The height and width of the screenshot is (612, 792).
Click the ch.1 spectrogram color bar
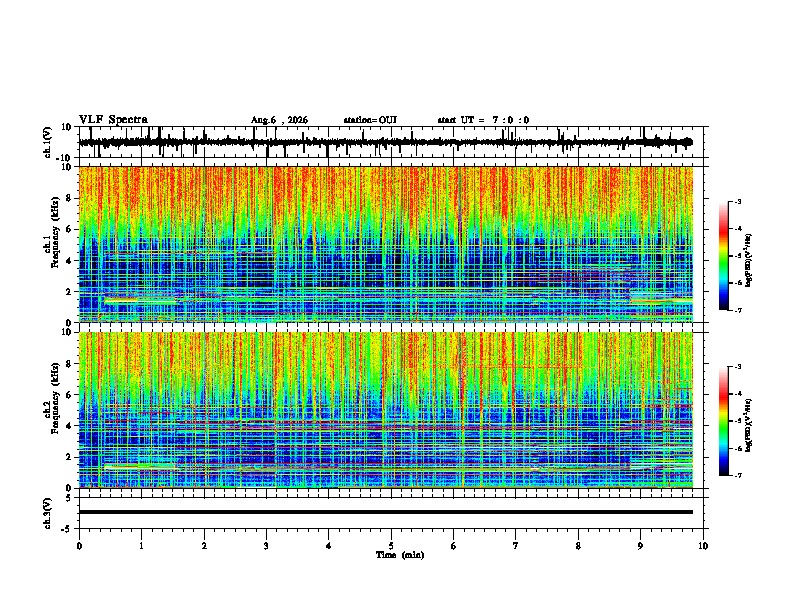point(724,255)
